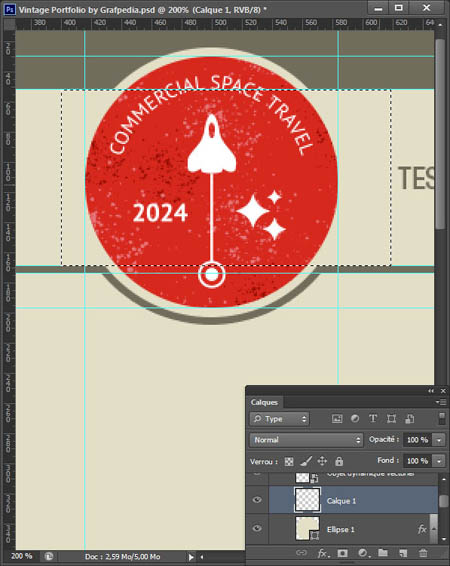This screenshot has width=450, height=566.
Task: Click the ruler origin corner box
Action: 9,24
